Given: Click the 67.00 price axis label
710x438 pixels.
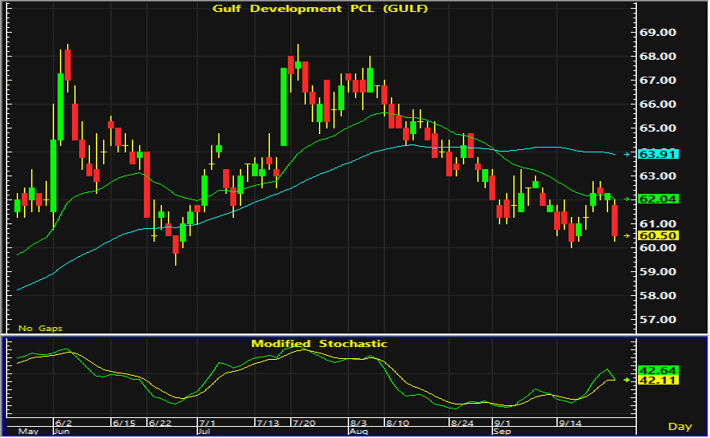Looking at the screenshot, I should (x=657, y=81).
